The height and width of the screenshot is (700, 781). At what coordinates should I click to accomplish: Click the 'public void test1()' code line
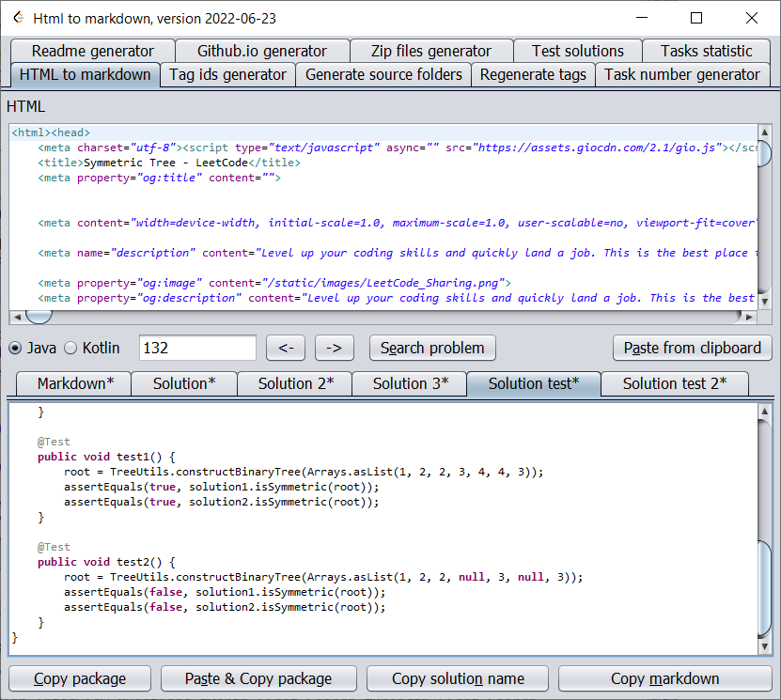coord(106,457)
